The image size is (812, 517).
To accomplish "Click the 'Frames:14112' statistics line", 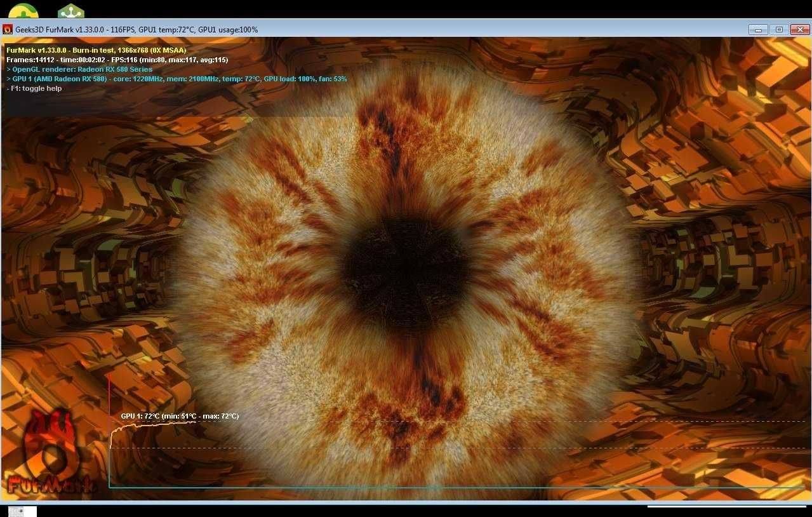I will coord(117,60).
